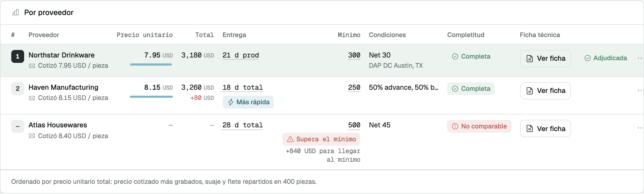The width and height of the screenshot is (644, 194).
Task: Sort by the Precio unitario column header
Action: 145,35
